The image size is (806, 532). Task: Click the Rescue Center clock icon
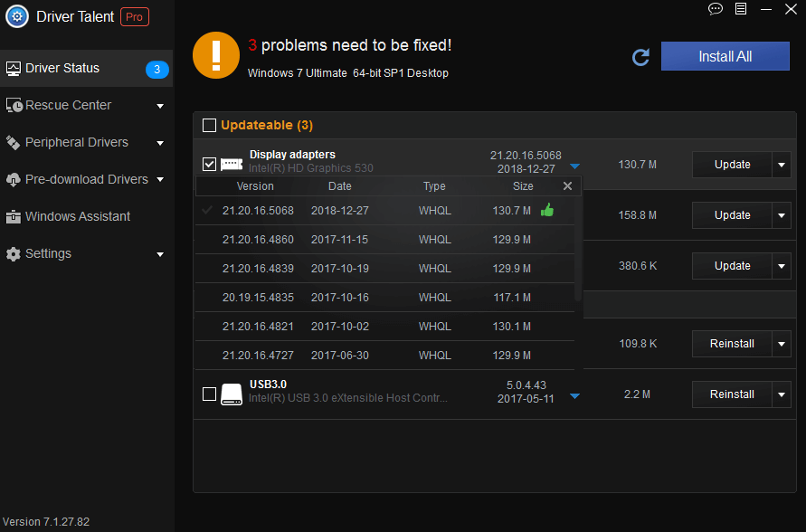pos(14,105)
